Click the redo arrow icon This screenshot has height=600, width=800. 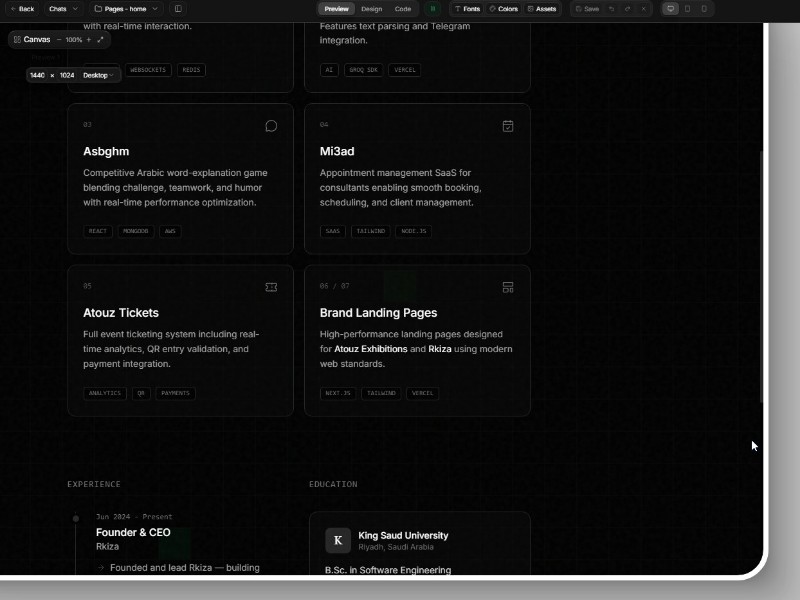click(x=627, y=9)
